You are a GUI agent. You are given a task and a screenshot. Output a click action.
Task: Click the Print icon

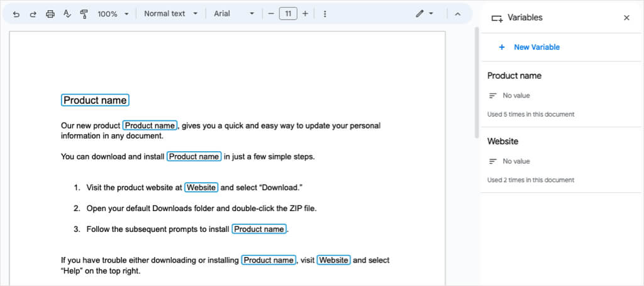[x=50, y=14]
